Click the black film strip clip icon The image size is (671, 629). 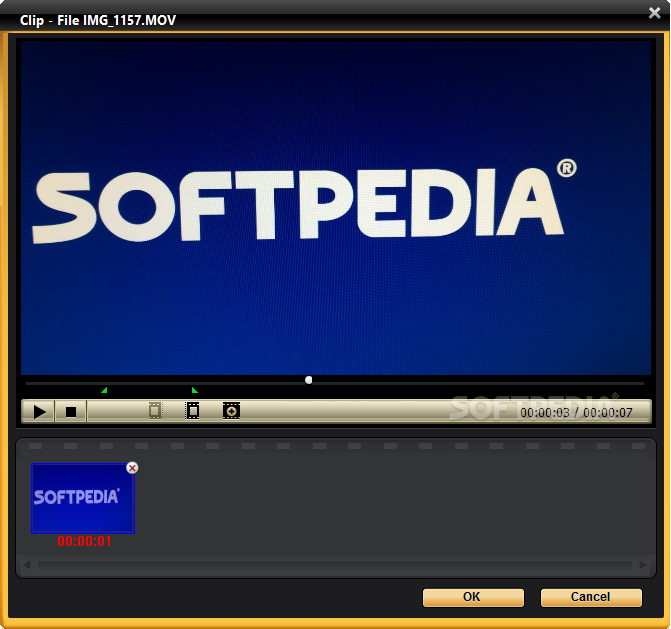[193, 411]
